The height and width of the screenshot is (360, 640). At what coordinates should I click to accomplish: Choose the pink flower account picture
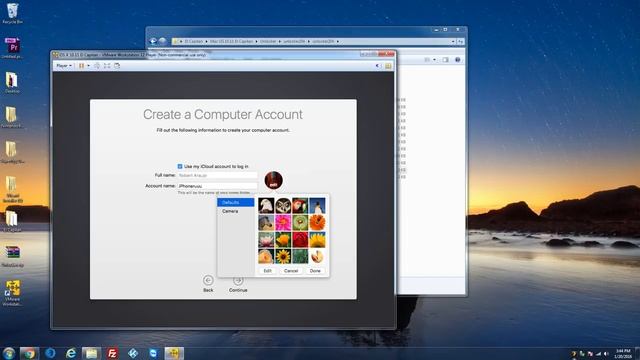pyautogui.click(x=283, y=223)
